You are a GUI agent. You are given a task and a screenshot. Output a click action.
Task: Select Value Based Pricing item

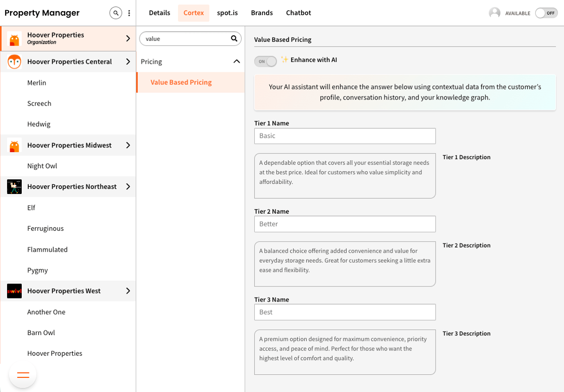[x=181, y=82]
